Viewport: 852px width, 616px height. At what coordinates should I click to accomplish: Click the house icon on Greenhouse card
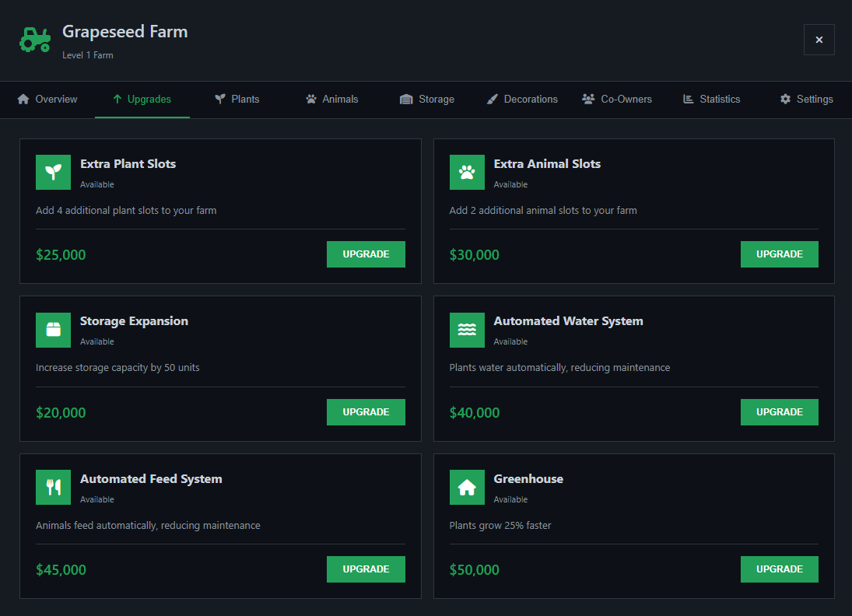point(467,488)
